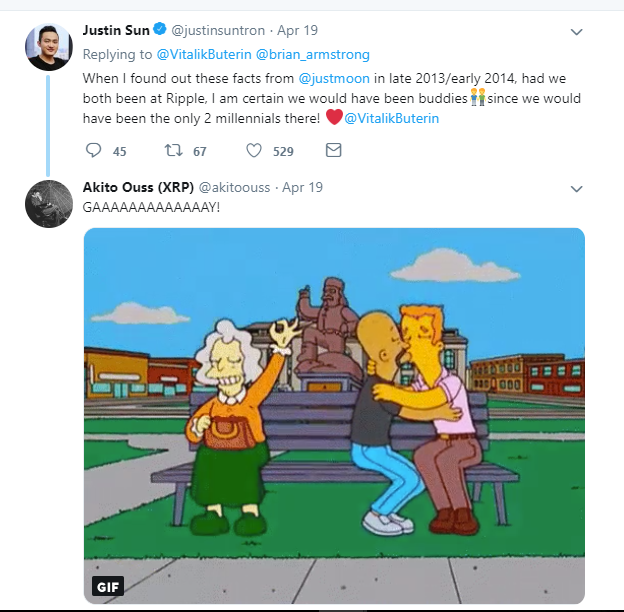Like the tweet with heart icon
Viewport: 624px width, 612px height.
tap(254, 151)
